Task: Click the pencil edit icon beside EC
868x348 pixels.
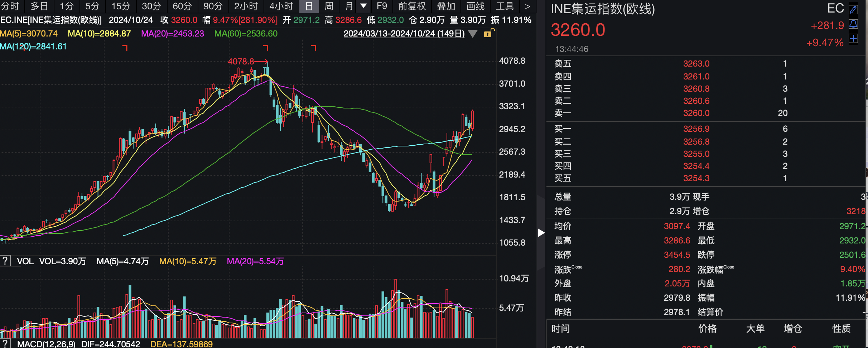Action: pyautogui.click(x=853, y=9)
